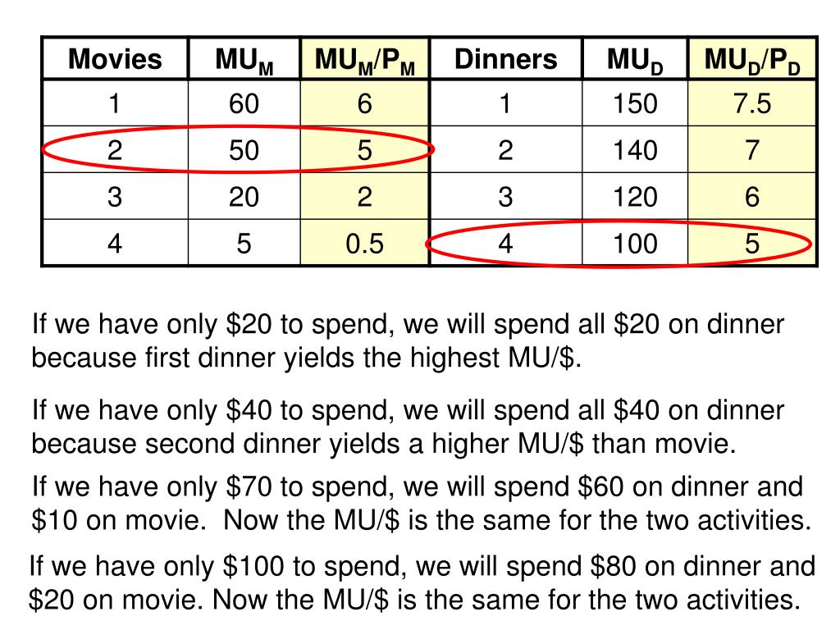The height and width of the screenshot is (630, 840).
Task: Click the 20 value in the MUM column
Action: pos(244,197)
